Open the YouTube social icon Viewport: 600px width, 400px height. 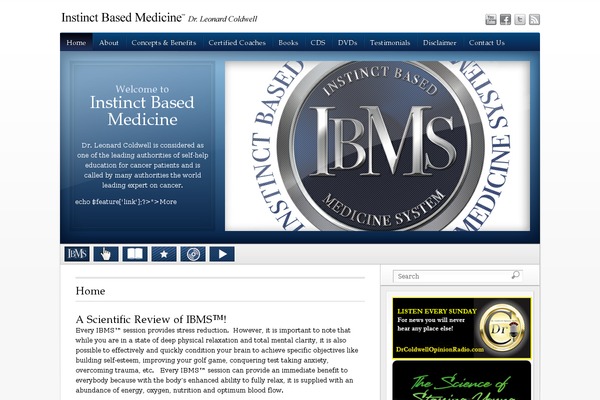491,20
